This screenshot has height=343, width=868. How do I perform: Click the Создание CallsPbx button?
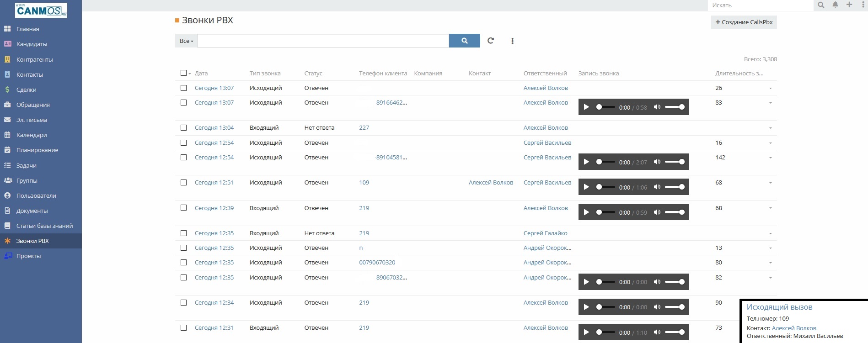tap(744, 22)
